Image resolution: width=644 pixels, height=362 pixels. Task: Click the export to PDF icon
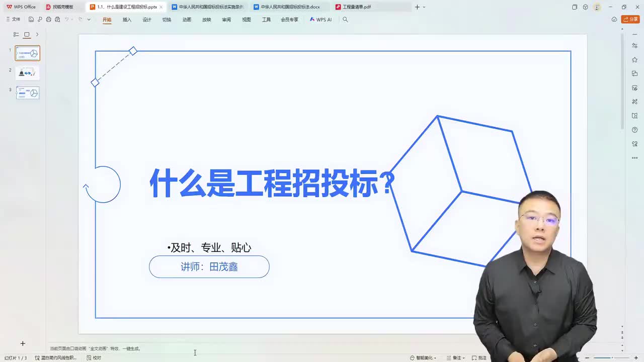[x=40, y=19]
